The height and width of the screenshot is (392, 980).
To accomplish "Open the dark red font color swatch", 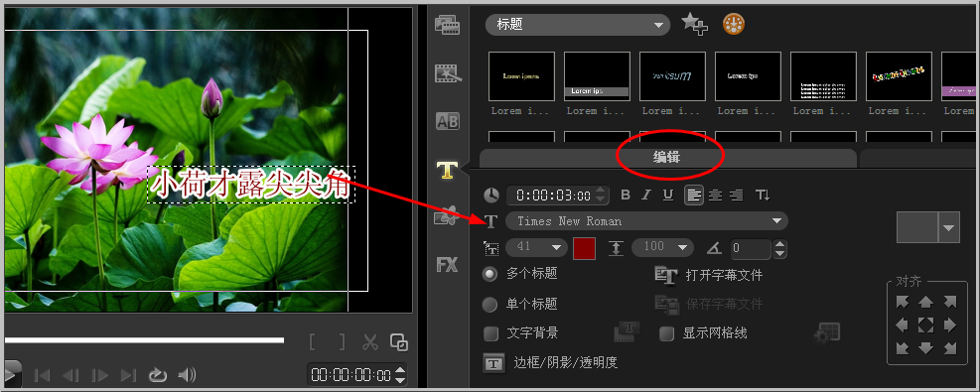I will (584, 247).
